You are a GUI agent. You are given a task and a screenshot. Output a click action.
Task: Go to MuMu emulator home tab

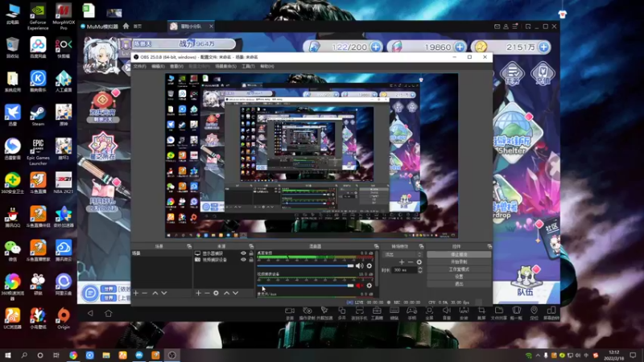pyautogui.click(x=133, y=27)
